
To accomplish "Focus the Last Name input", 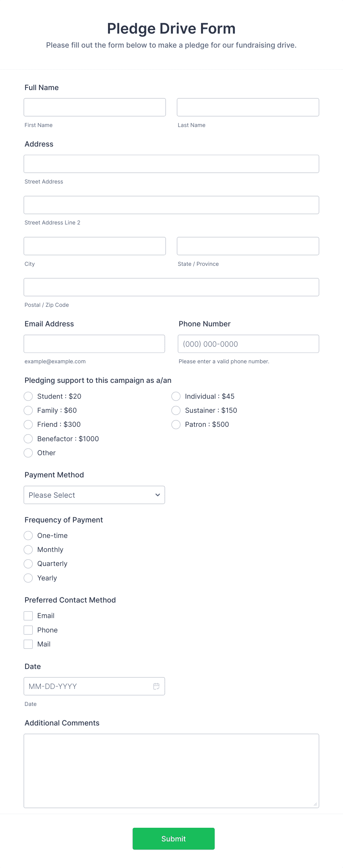I will [247, 107].
